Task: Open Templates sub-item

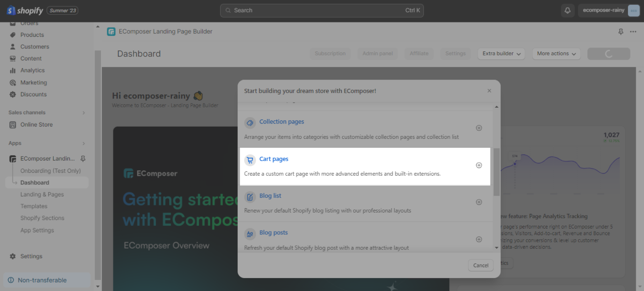Action: 34,206
